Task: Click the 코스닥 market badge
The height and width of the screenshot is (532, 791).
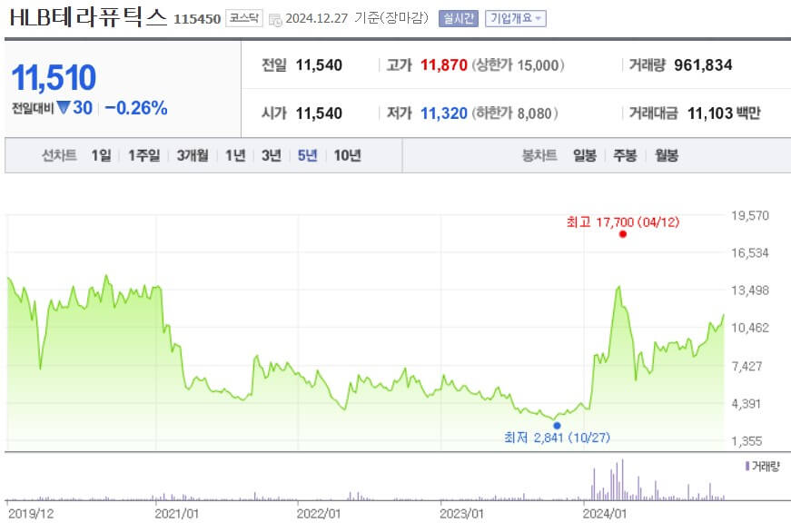Action: pos(245,15)
